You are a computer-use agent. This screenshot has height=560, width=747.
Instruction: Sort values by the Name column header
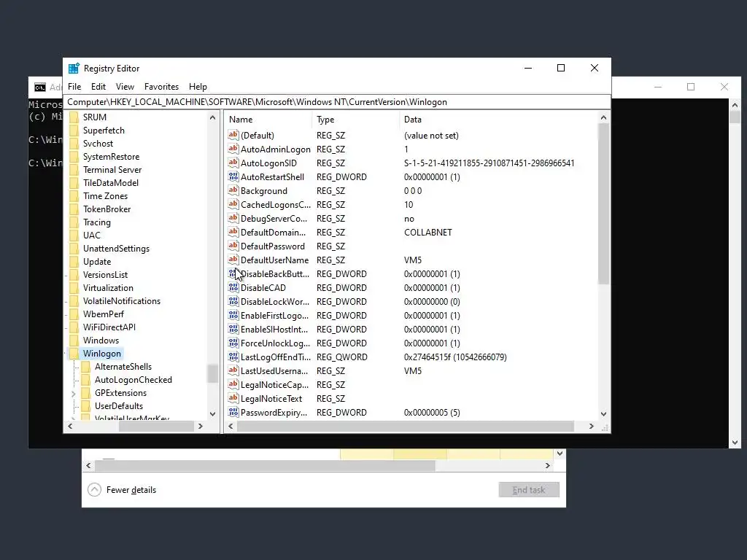pyautogui.click(x=268, y=120)
